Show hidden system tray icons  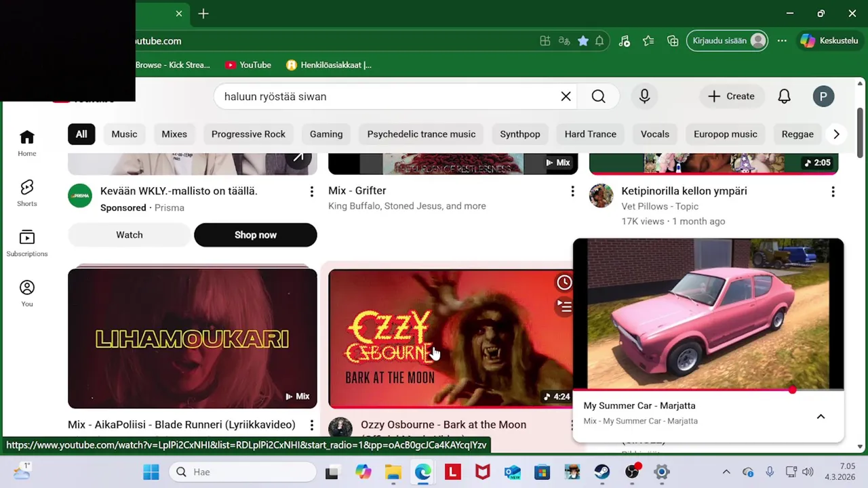(x=726, y=472)
